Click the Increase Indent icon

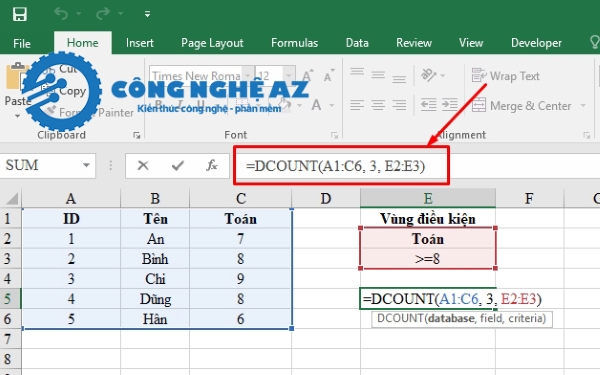point(450,105)
